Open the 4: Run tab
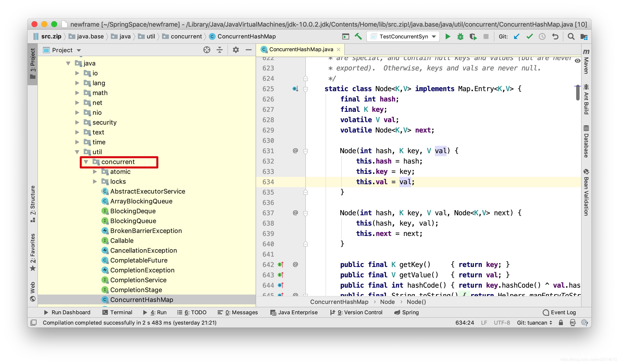619x364 pixels. point(155,312)
